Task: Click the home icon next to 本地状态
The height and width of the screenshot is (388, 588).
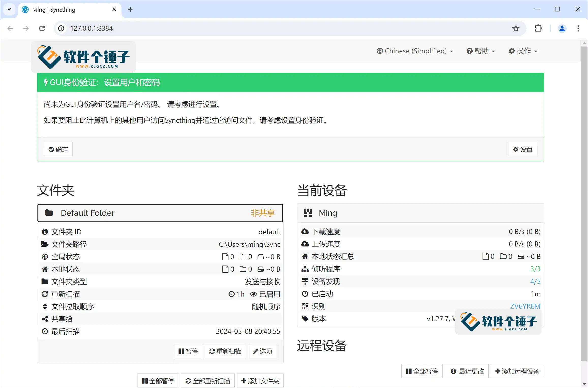Action: tap(45, 269)
